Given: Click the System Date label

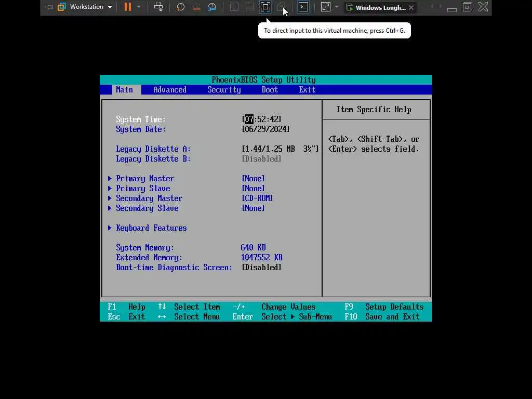Looking at the screenshot, I should 141,129.
